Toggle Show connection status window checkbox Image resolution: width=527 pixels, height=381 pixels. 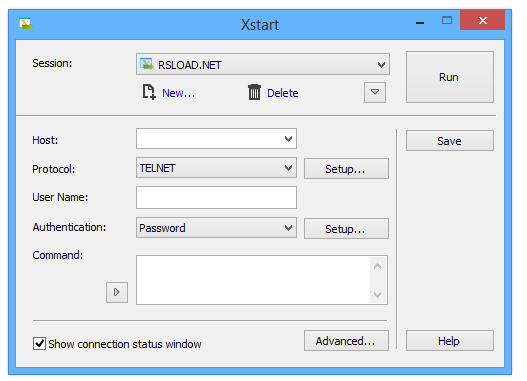(x=39, y=344)
